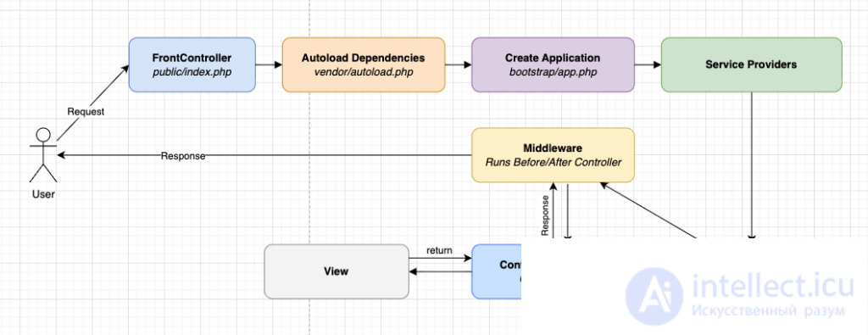Select the Middleware box
This screenshot has height=335, width=868.
click(553, 155)
